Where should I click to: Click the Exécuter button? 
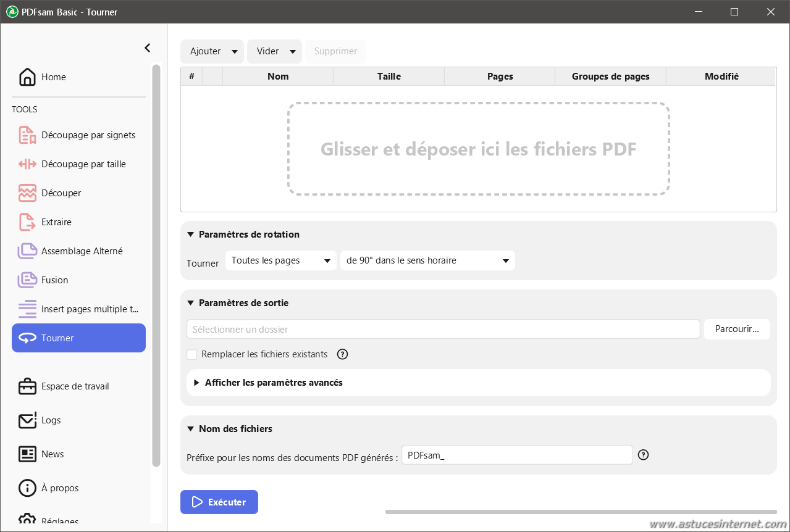219,502
